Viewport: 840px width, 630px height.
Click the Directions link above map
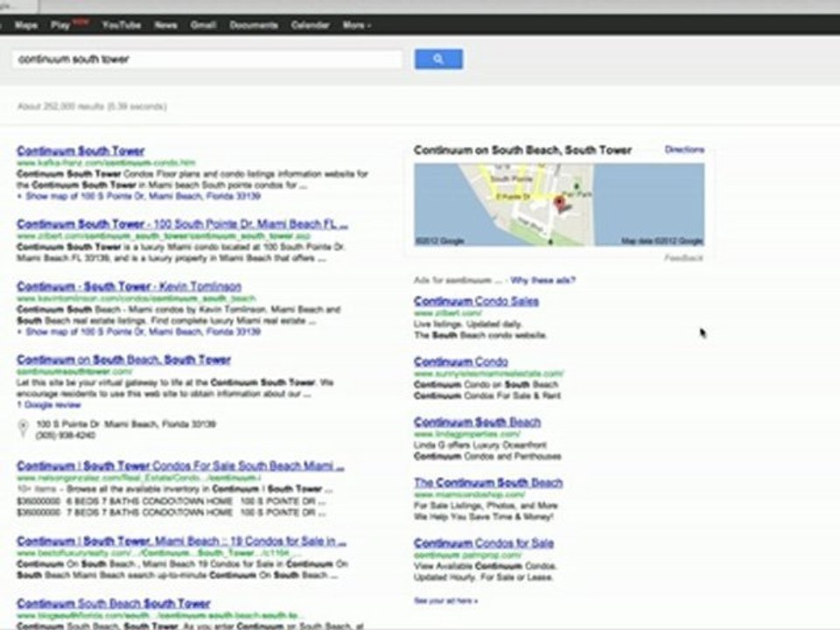point(684,150)
